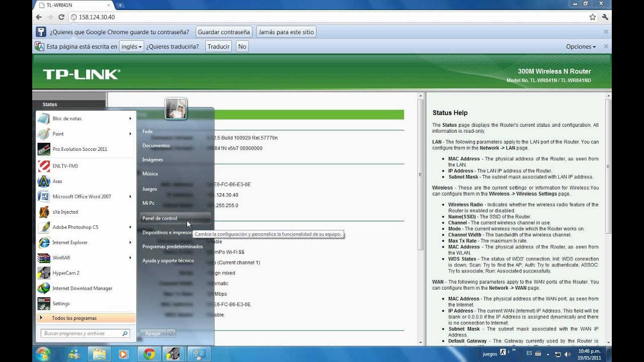
Task: Expand Adobe Photoshop CS jump list arrow
Action: tap(130, 227)
